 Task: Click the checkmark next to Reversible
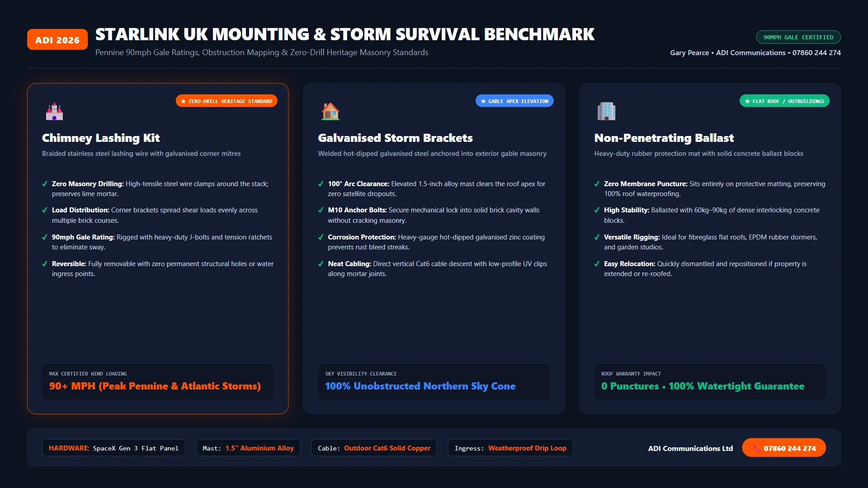click(x=45, y=264)
